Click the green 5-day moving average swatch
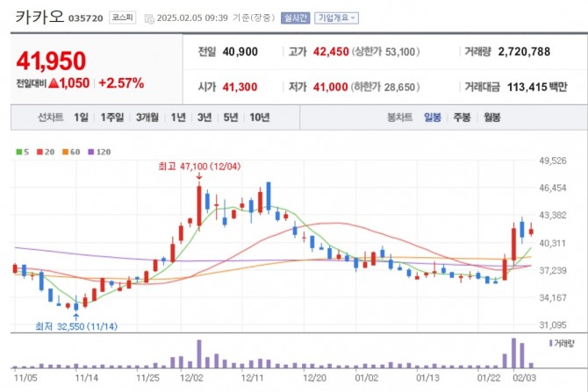This screenshot has height=392, width=588. pos(18,152)
